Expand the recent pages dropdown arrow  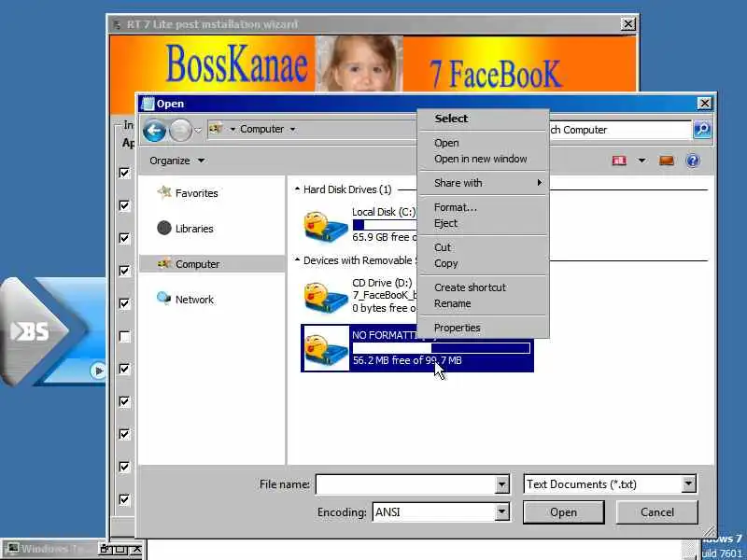click(x=198, y=130)
